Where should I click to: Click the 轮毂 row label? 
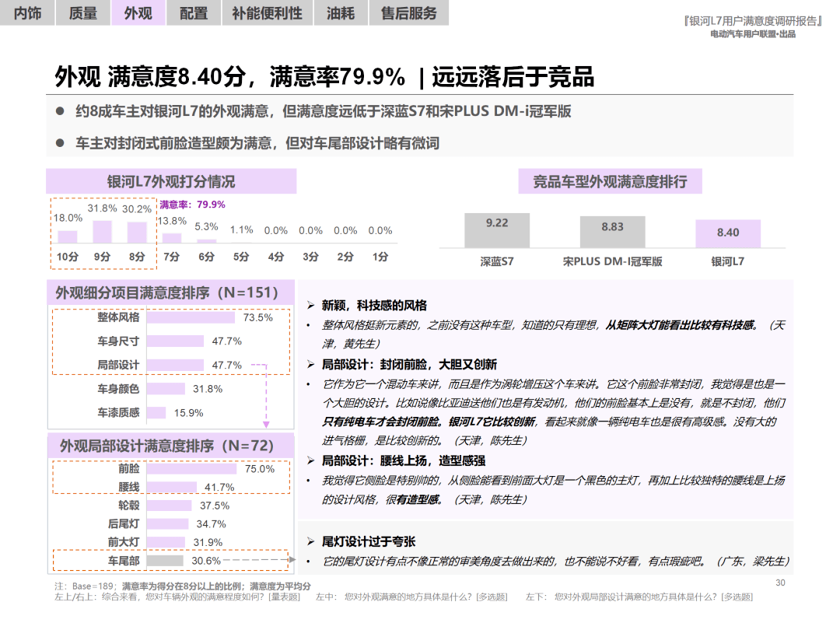point(128,506)
